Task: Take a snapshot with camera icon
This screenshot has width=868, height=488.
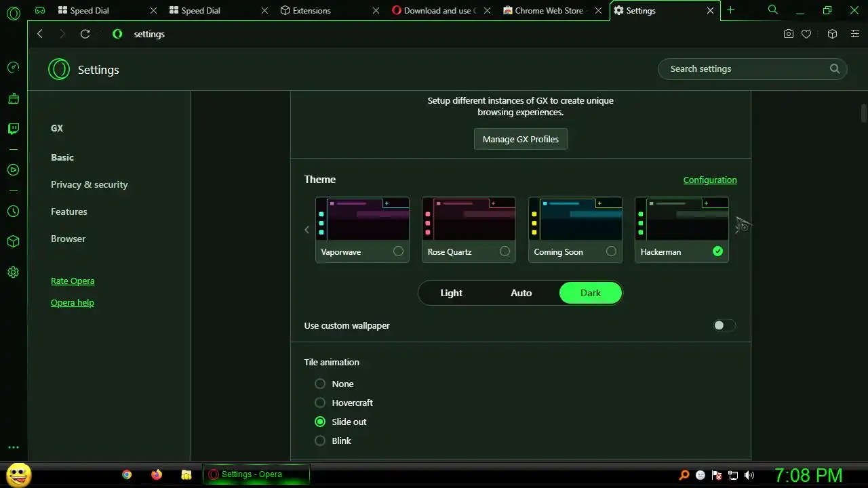Action: 788,34
